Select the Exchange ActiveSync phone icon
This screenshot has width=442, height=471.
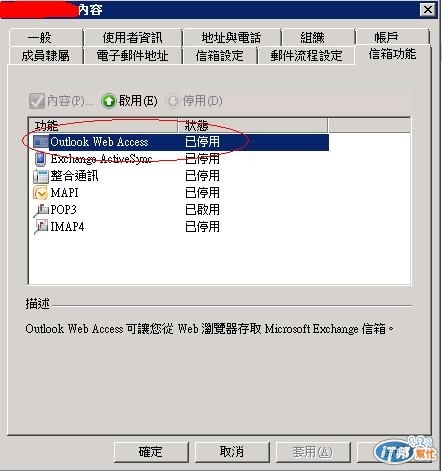click(x=40, y=159)
